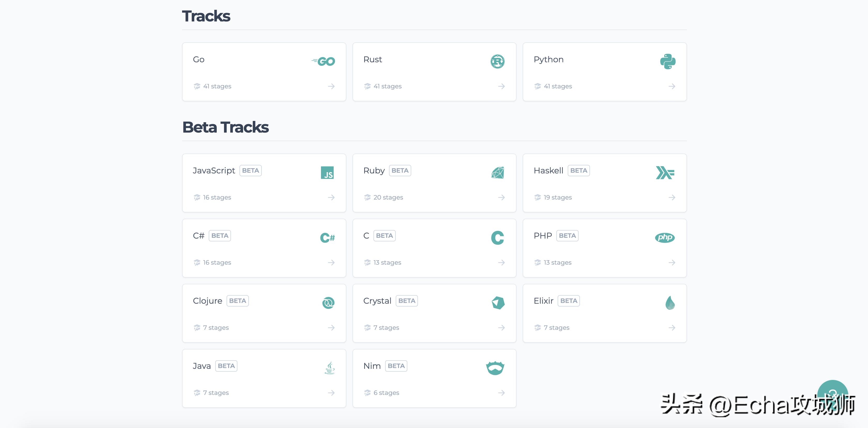Open the C track title

coord(366,236)
